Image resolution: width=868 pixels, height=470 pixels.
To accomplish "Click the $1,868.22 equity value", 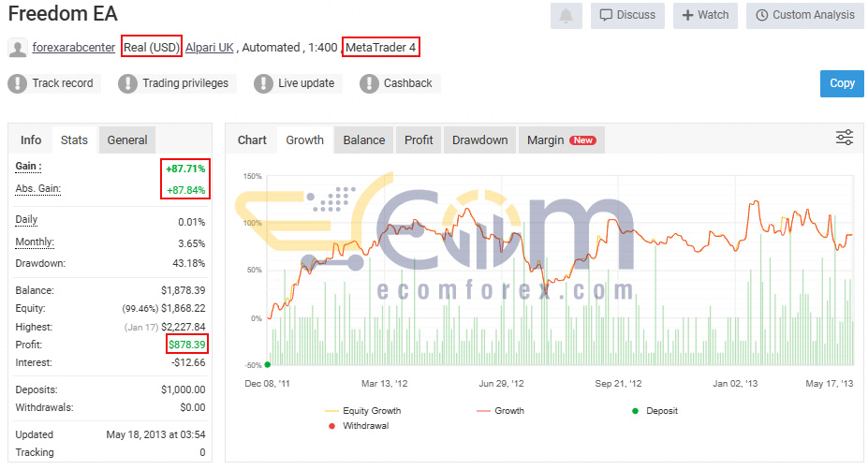I will 184,308.
